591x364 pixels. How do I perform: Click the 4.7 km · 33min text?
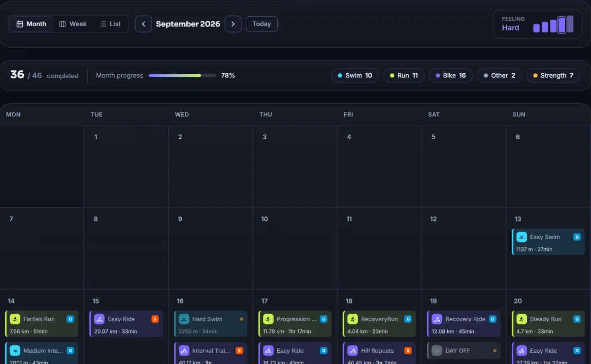point(535,332)
